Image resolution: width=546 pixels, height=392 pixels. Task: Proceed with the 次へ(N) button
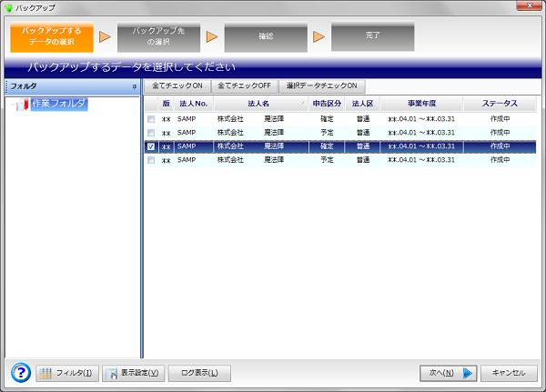pyautogui.click(x=449, y=373)
